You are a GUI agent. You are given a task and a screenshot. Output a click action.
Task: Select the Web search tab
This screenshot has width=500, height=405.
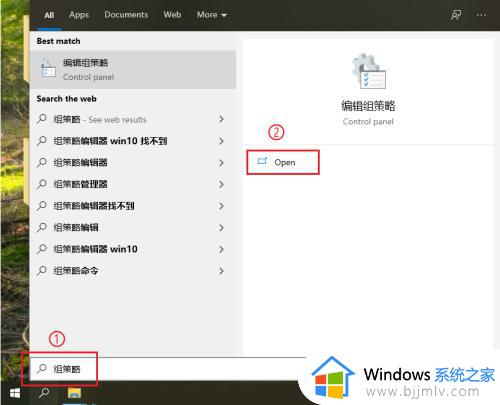tap(172, 15)
